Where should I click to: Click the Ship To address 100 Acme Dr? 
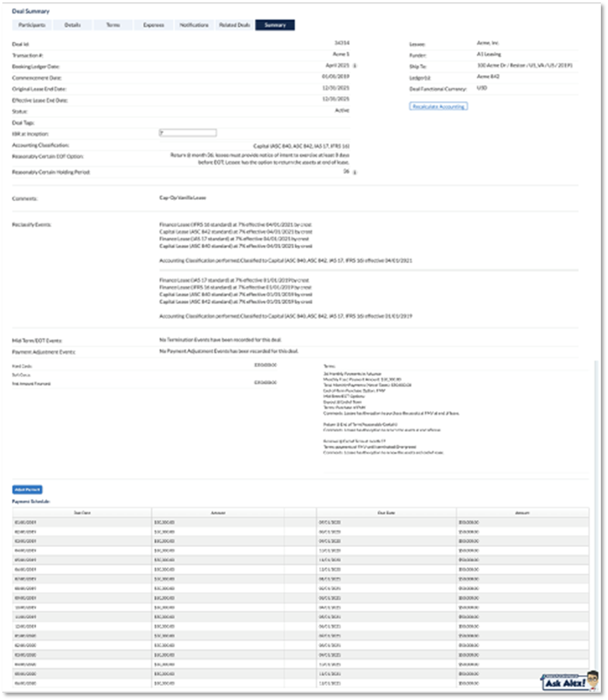[x=525, y=65]
